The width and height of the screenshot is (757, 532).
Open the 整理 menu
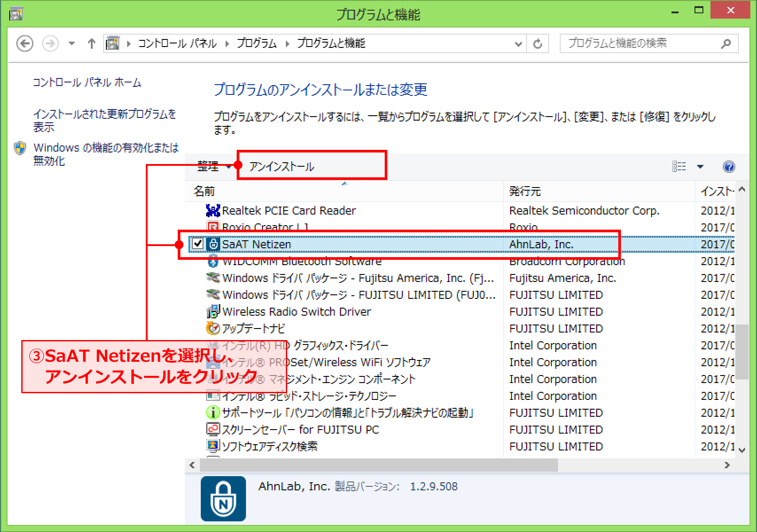tap(214, 167)
